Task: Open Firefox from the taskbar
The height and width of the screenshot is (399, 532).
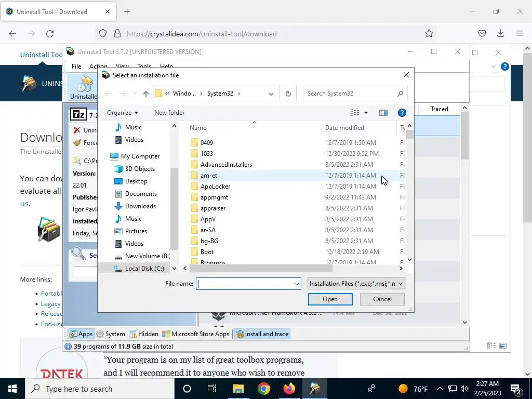Action: (x=289, y=389)
